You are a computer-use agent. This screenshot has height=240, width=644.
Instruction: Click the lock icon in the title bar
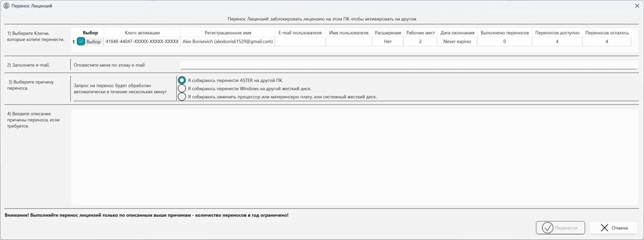(6, 6)
